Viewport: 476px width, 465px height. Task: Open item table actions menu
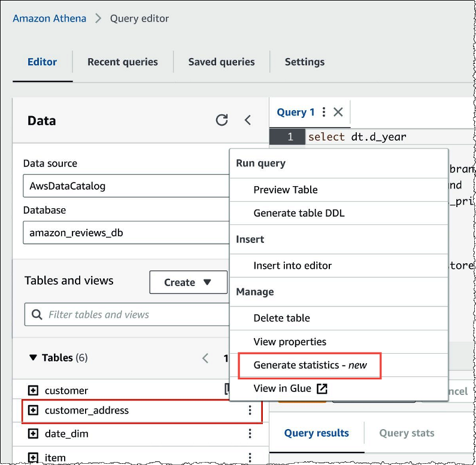[250, 457]
